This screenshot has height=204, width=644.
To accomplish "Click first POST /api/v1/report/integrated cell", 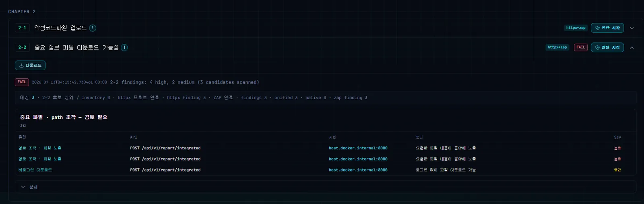I will (x=165, y=148).
